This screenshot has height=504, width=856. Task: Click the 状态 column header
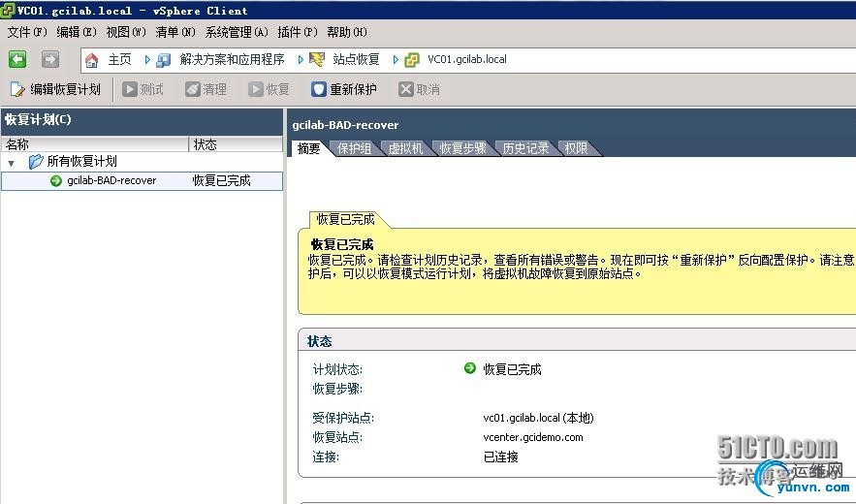coord(236,144)
